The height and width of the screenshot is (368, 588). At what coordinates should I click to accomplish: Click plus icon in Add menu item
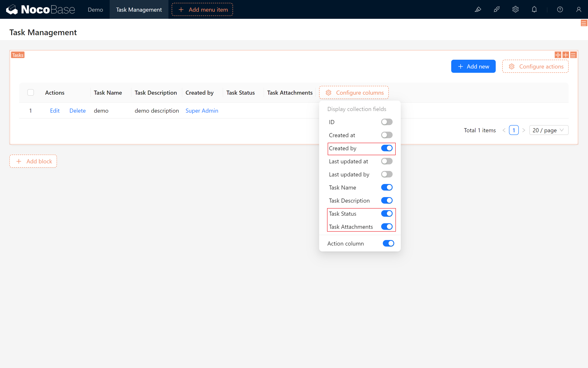pos(181,9)
